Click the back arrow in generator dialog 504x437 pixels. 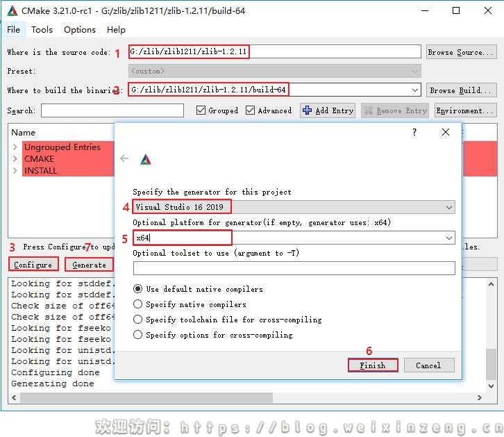pyautogui.click(x=124, y=158)
